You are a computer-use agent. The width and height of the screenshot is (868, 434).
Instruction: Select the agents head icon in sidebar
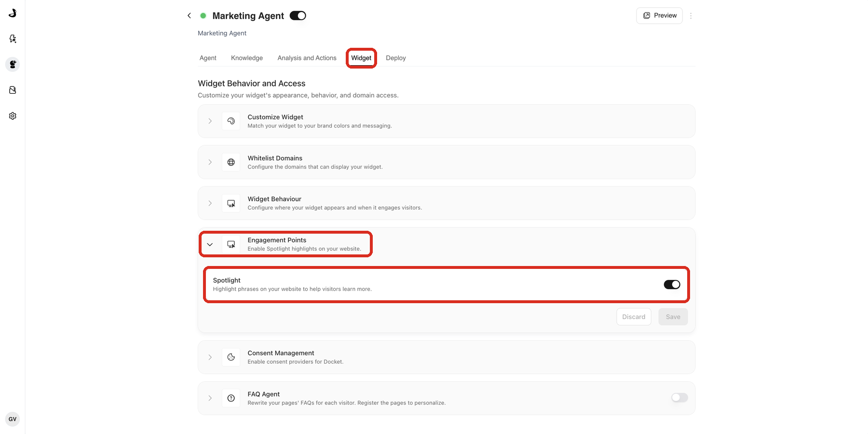(x=13, y=64)
